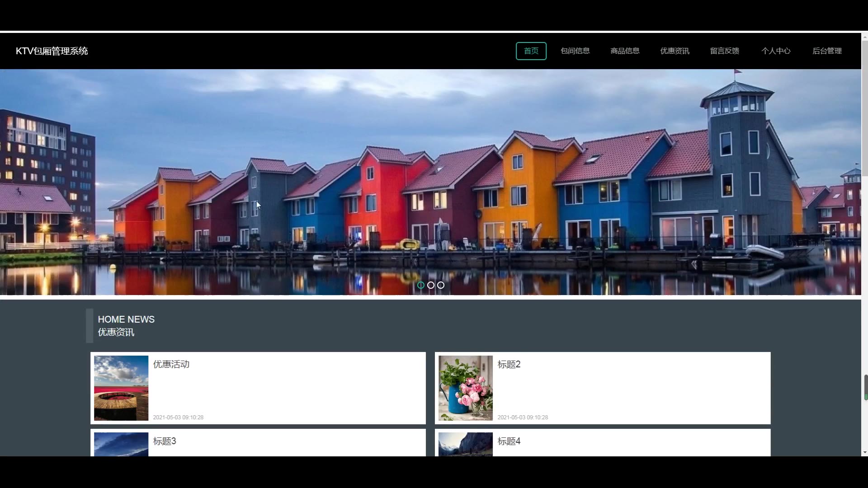This screenshot has height=488, width=868.
Task: Open the 标题2 news title link
Action: pos(509,364)
